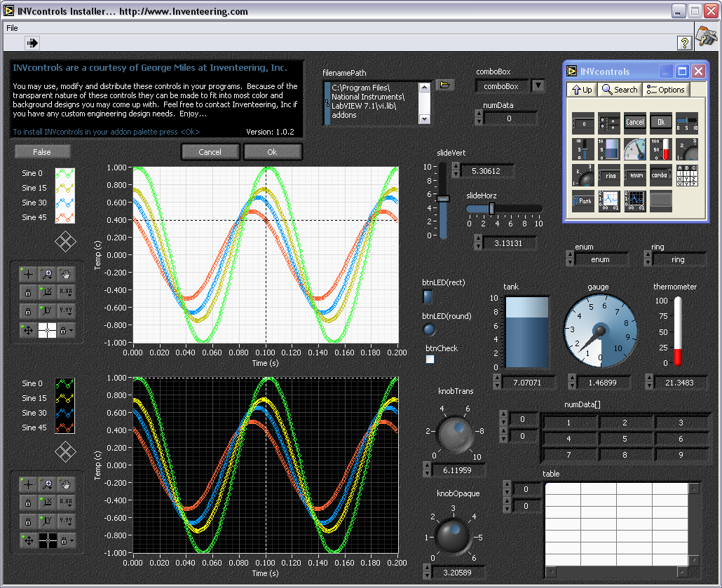Viewport: 722px width, 588px height.
Task: Select cursor movement tool on upper graph
Action: coord(28,330)
